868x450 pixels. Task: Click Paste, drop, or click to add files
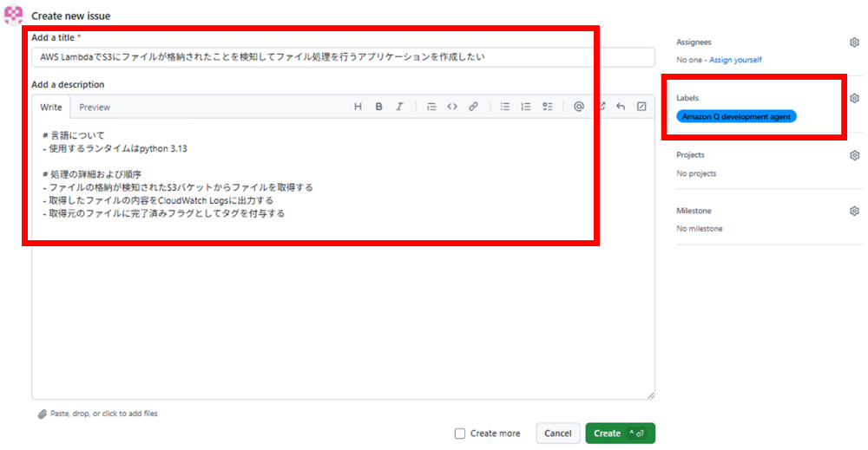click(103, 414)
